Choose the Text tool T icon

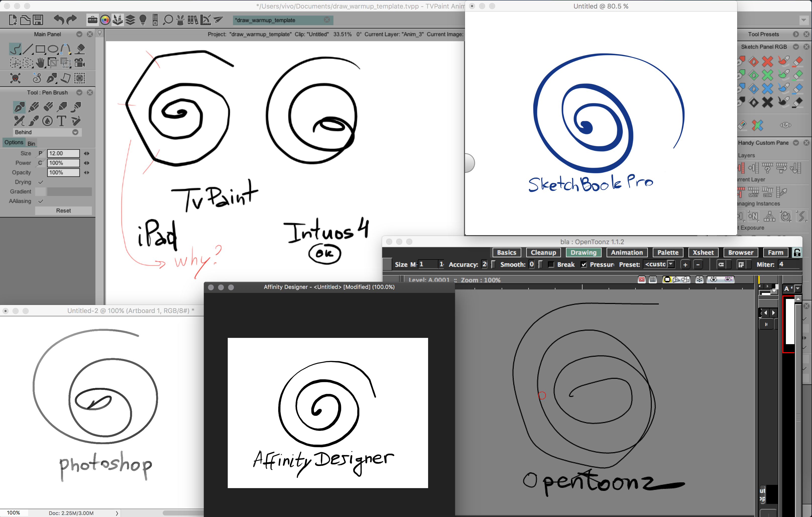(x=61, y=121)
